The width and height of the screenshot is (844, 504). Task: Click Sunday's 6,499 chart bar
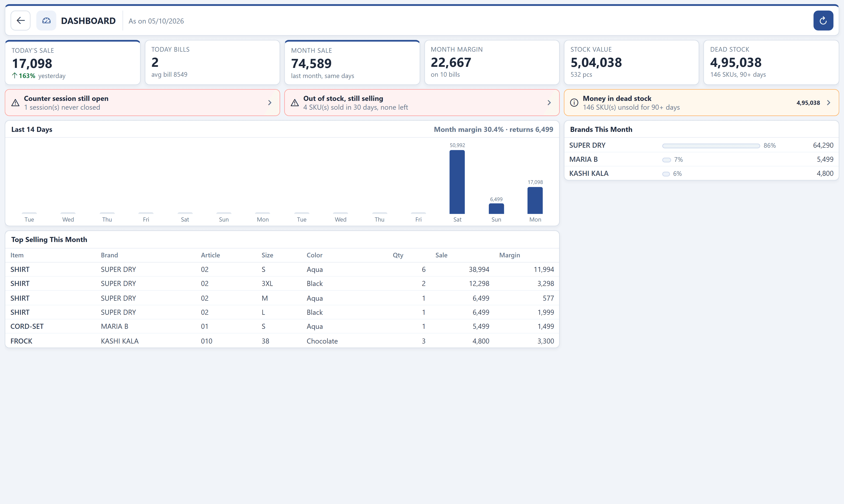(496, 209)
